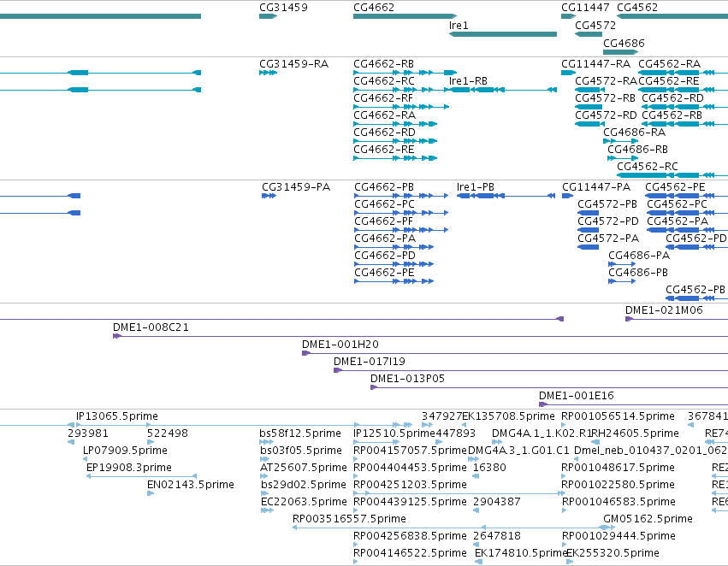728x566 pixels.
Task: Select the CG11447-PA protein
Action: point(567,196)
